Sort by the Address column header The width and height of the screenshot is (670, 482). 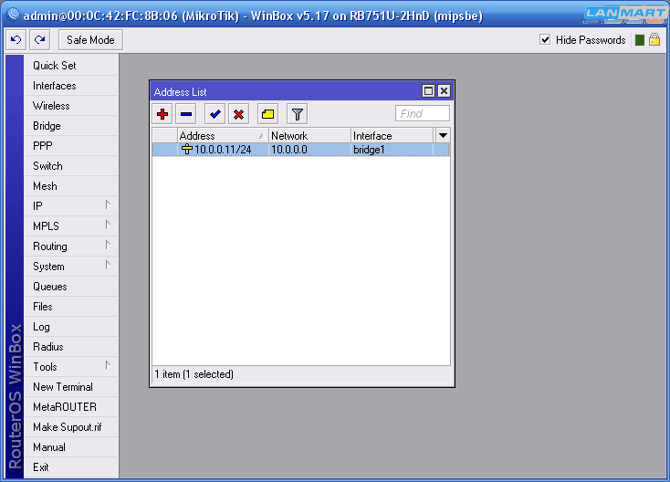223,135
